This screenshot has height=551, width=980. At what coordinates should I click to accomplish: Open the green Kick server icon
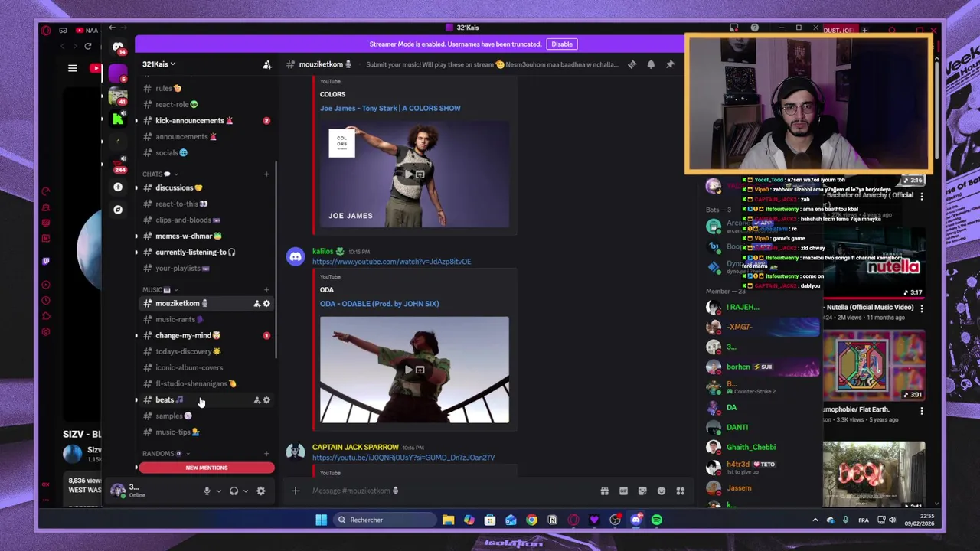point(118,119)
